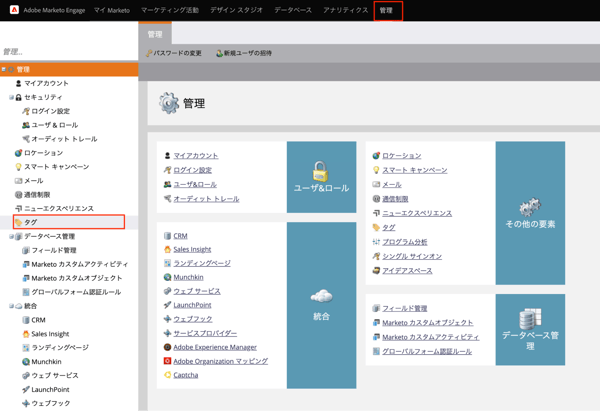
Task: Click the cloud icon beside 統合 in tree
Action: (x=18, y=306)
